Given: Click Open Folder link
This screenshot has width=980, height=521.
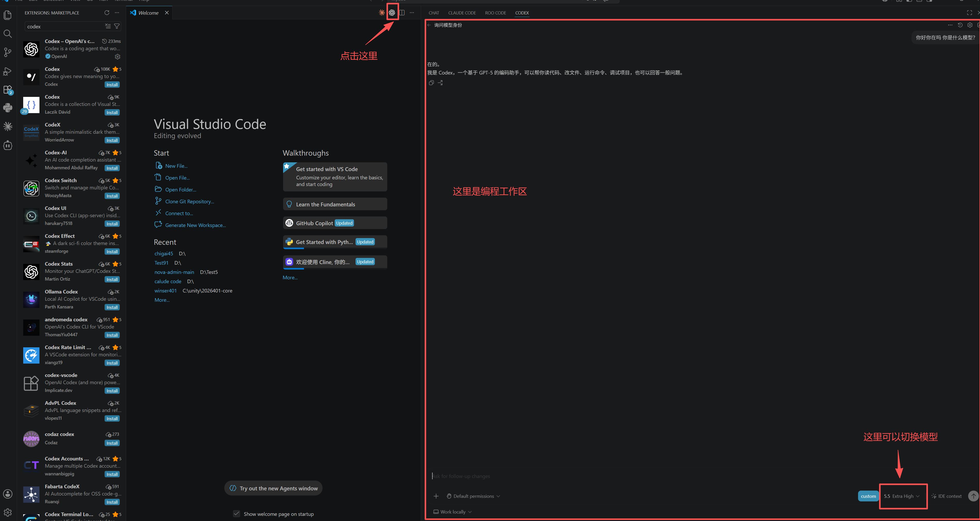Looking at the screenshot, I should click(181, 189).
